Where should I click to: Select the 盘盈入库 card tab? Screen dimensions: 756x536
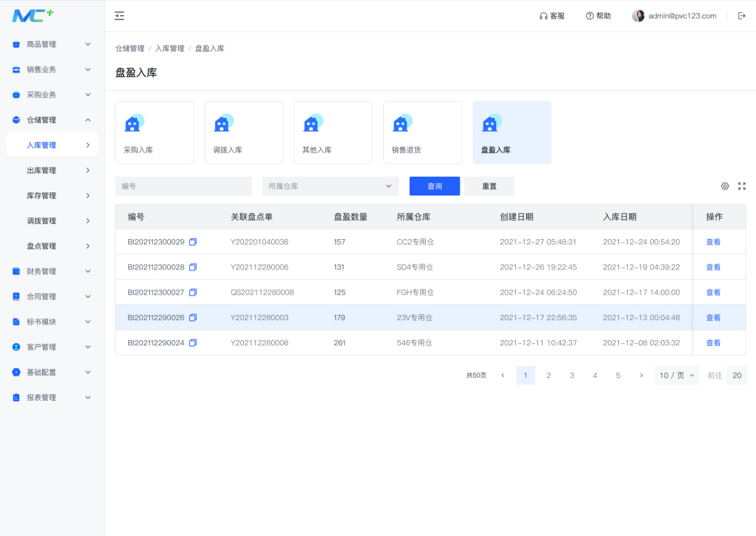click(x=512, y=132)
